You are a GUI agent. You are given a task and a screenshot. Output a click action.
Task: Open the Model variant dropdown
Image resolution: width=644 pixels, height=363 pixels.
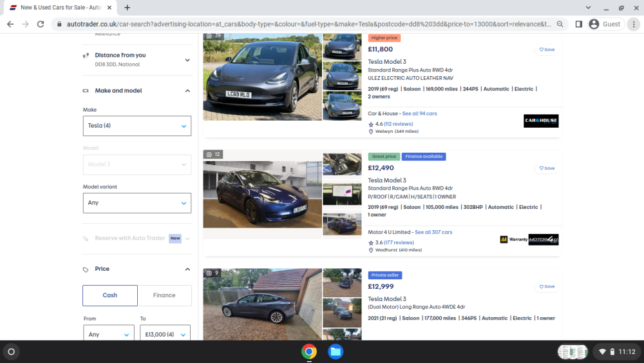(x=137, y=203)
